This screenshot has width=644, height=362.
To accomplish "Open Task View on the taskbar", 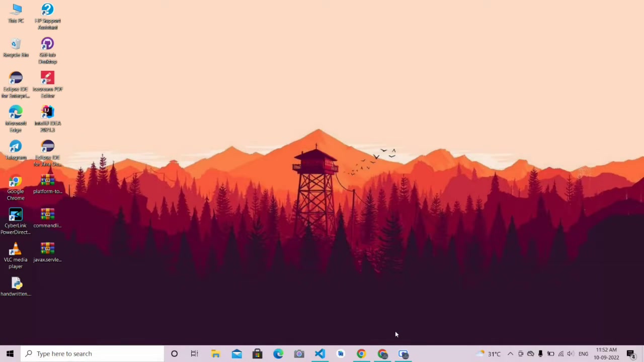I will coord(195,353).
